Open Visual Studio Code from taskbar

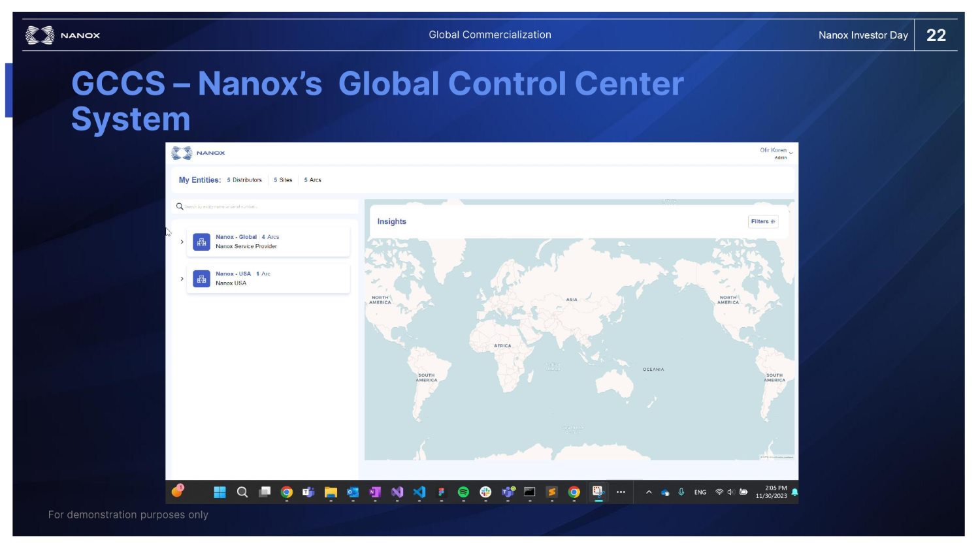click(419, 493)
